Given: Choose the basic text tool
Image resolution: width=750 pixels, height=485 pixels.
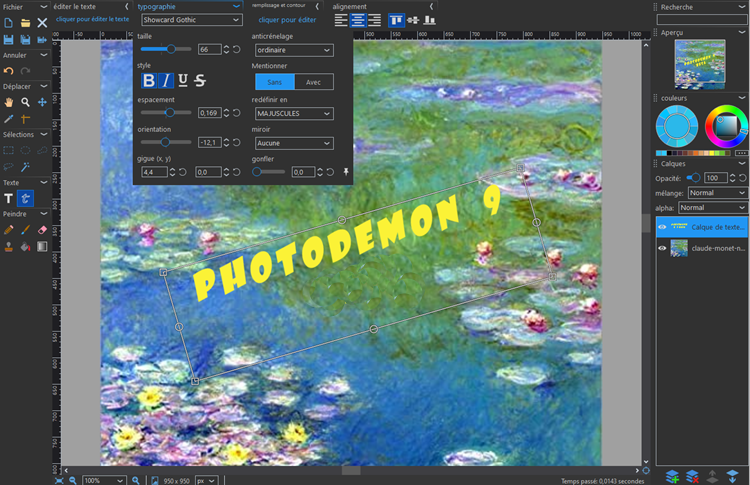Looking at the screenshot, I should [x=9, y=199].
